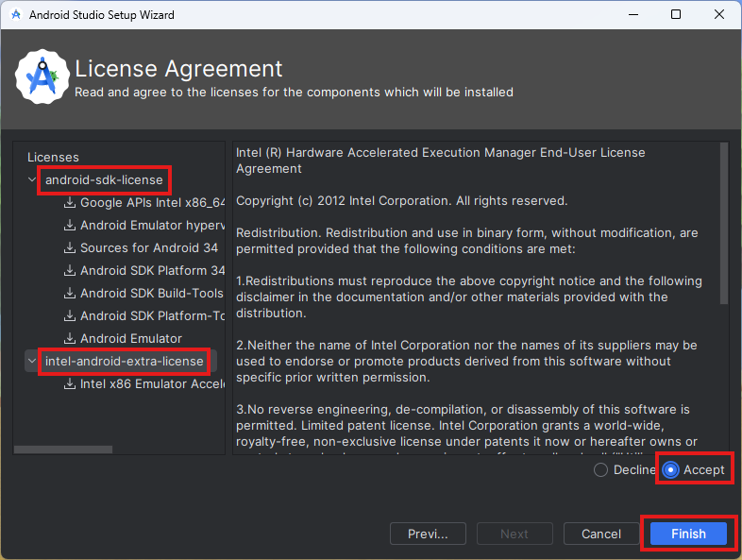
Task: Click the Cancel button
Action: coord(601,534)
